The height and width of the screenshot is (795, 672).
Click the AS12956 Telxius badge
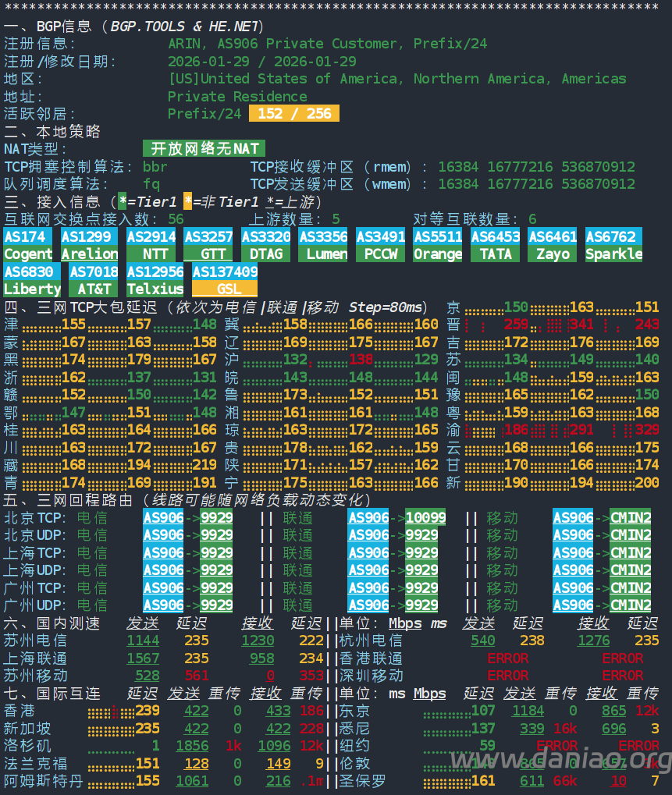(155, 280)
